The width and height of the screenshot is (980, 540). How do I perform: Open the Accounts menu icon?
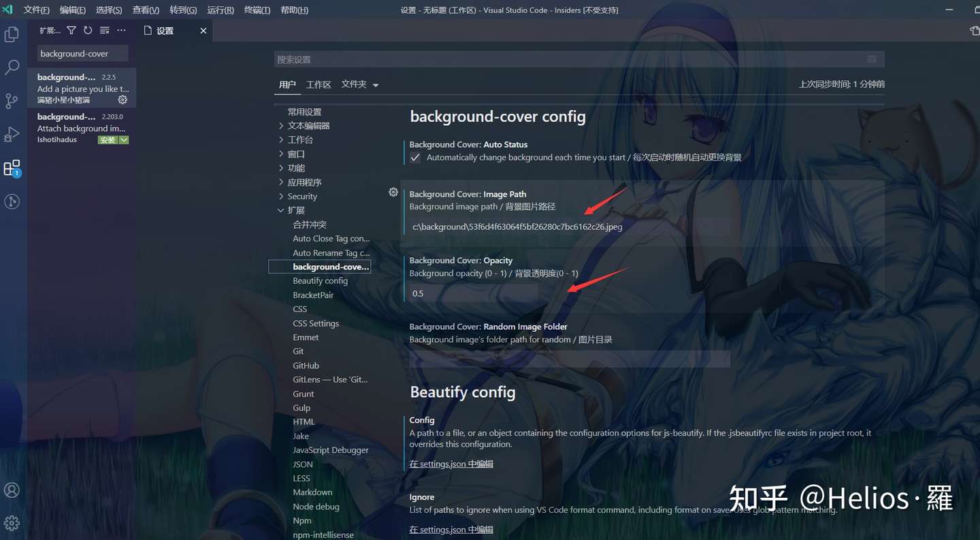click(12, 490)
